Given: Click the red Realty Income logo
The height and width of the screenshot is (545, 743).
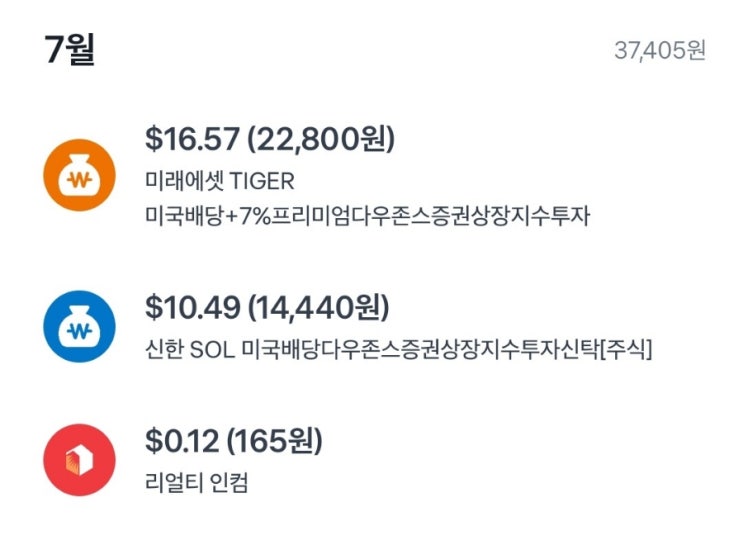Looking at the screenshot, I should pyautogui.click(x=79, y=460).
